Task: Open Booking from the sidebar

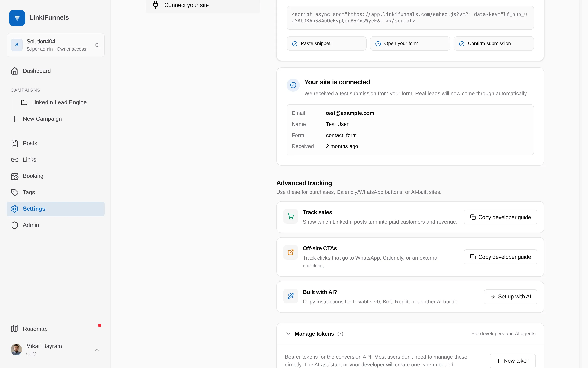Action: click(x=55, y=176)
